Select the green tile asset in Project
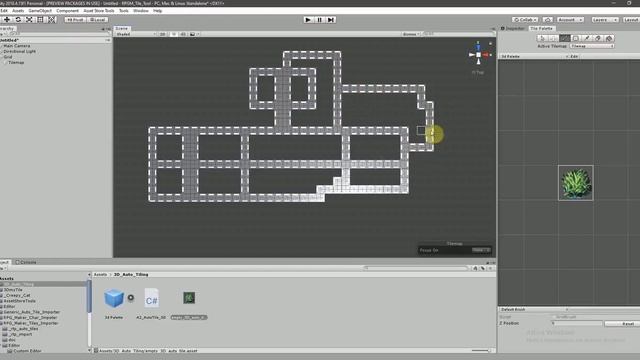The image size is (640, 360). pos(189,298)
